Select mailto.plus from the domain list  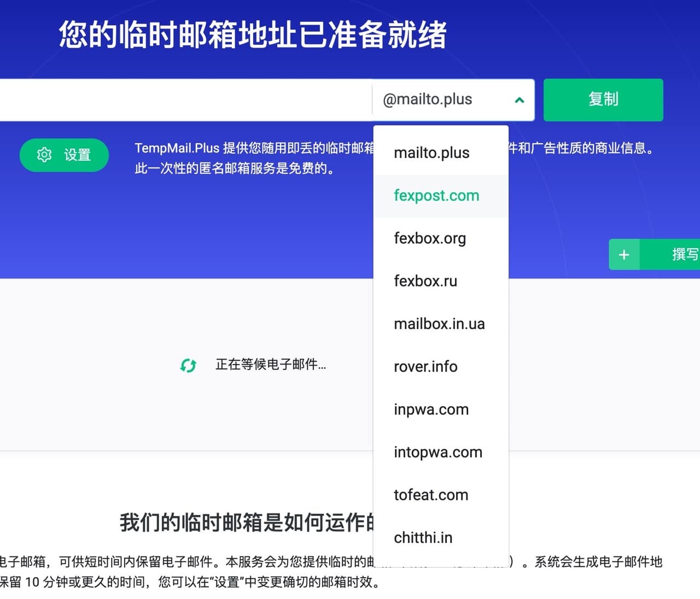click(x=441, y=153)
